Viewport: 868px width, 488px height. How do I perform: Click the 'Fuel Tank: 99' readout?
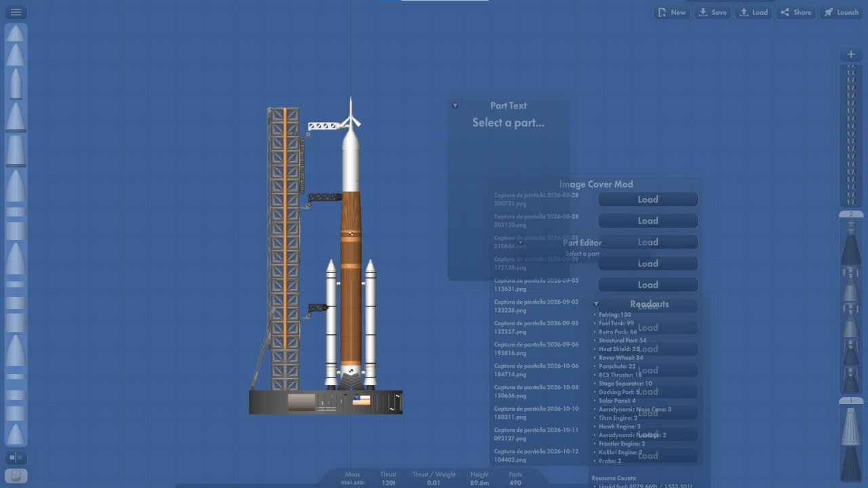click(616, 323)
